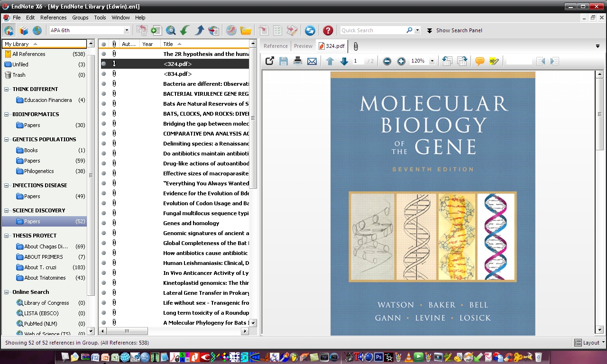Click the Format Bibliography toolbar icon
This screenshot has width=607, height=364.
277,30
